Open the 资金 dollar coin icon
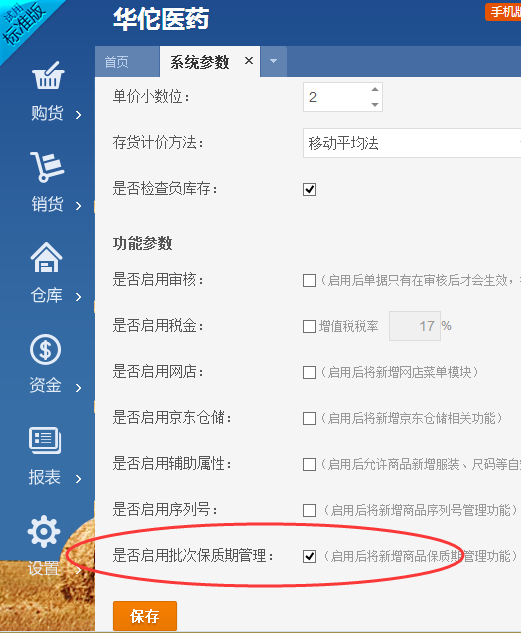521x633 pixels. (x=46, y=349)
